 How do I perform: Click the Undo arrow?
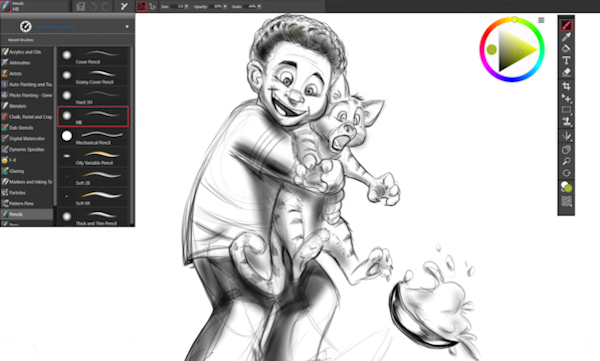(93, 7)
